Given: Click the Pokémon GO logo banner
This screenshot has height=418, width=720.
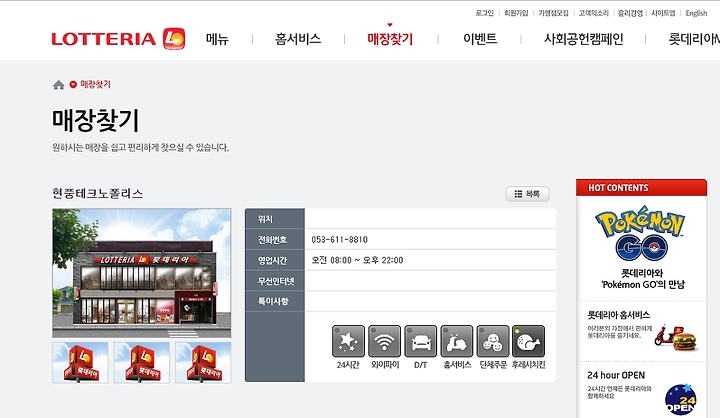Looking at the screenshot, I should click(x=641, y=233).
